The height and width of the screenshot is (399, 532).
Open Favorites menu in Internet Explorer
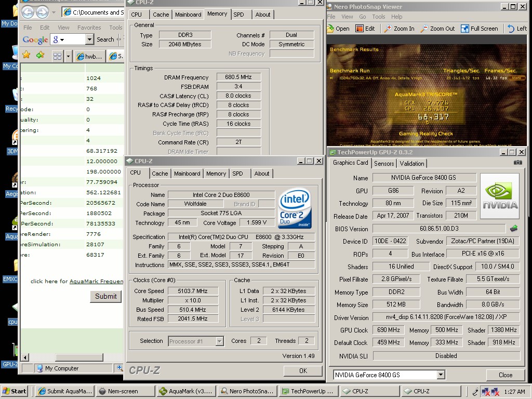[x=89, y=28]
